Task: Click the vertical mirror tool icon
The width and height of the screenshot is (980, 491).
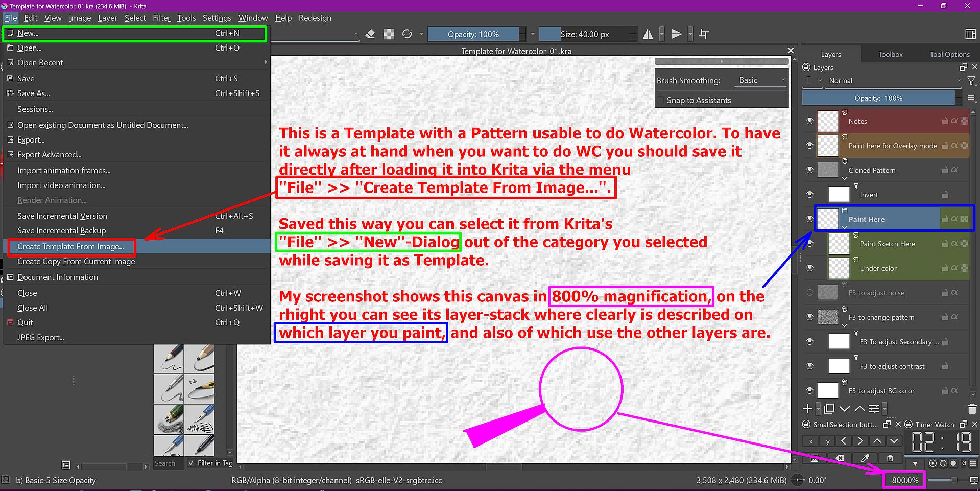Action: (x=676, y=34)
